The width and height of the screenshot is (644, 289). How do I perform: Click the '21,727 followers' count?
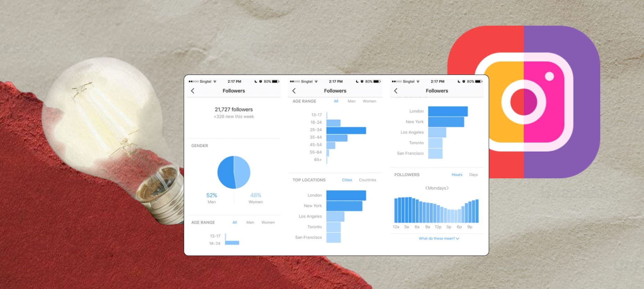pos(234,109)
